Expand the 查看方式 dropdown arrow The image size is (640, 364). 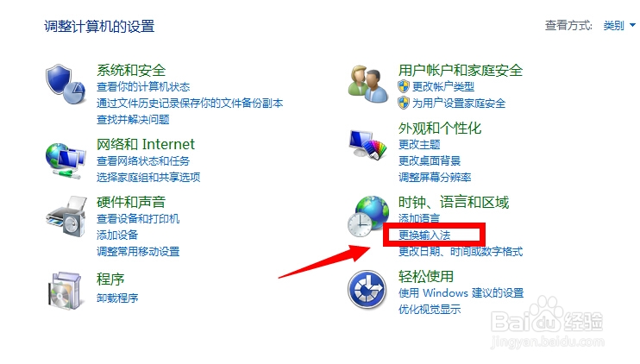point(632,25)
